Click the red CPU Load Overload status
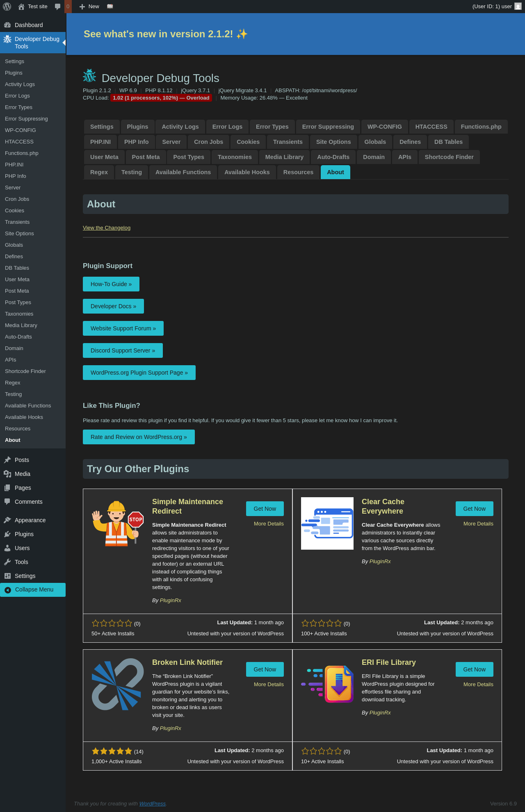The image size is (525, 812). [x=161, y=98]
